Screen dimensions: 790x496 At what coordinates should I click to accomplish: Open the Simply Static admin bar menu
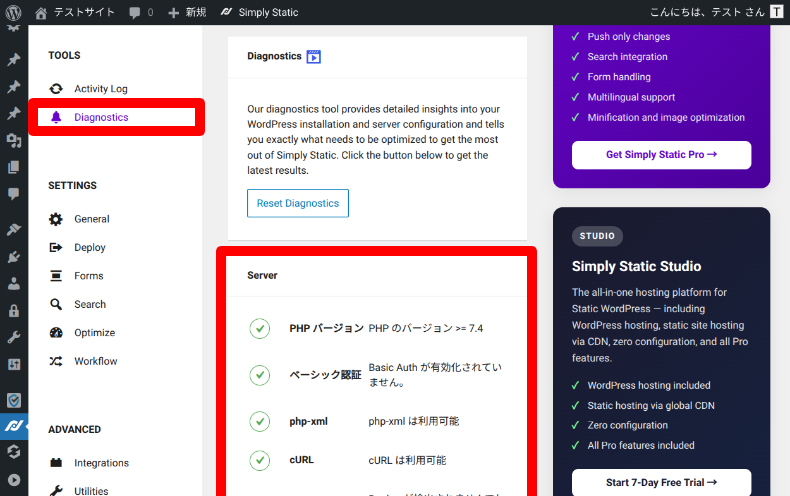pyautogui.click(x=259, y=13)
